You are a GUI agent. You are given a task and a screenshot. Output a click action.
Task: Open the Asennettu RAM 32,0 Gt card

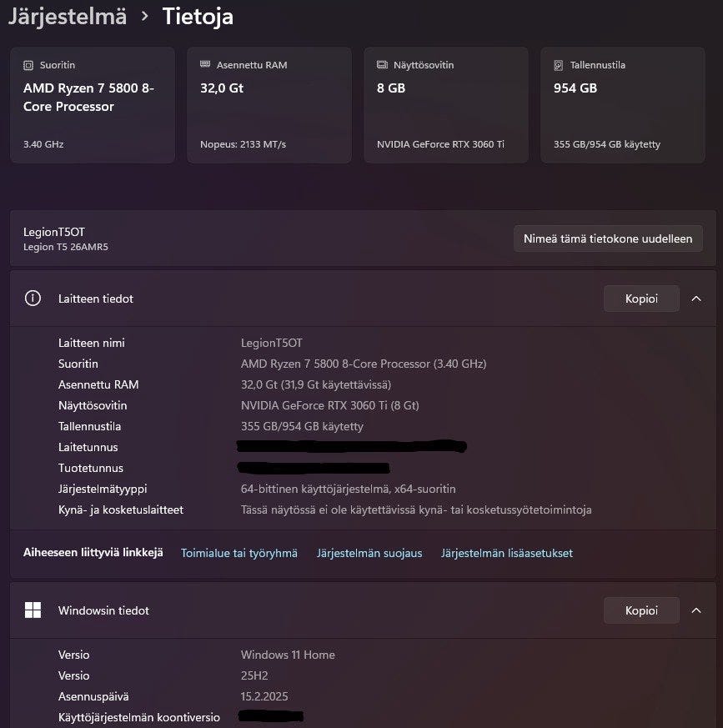(269, 105)
